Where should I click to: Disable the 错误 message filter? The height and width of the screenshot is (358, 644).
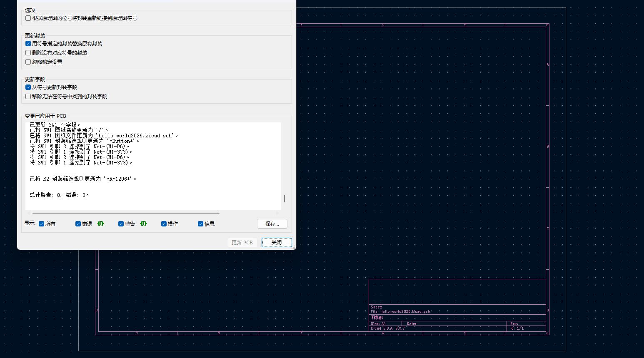(78, 224)
